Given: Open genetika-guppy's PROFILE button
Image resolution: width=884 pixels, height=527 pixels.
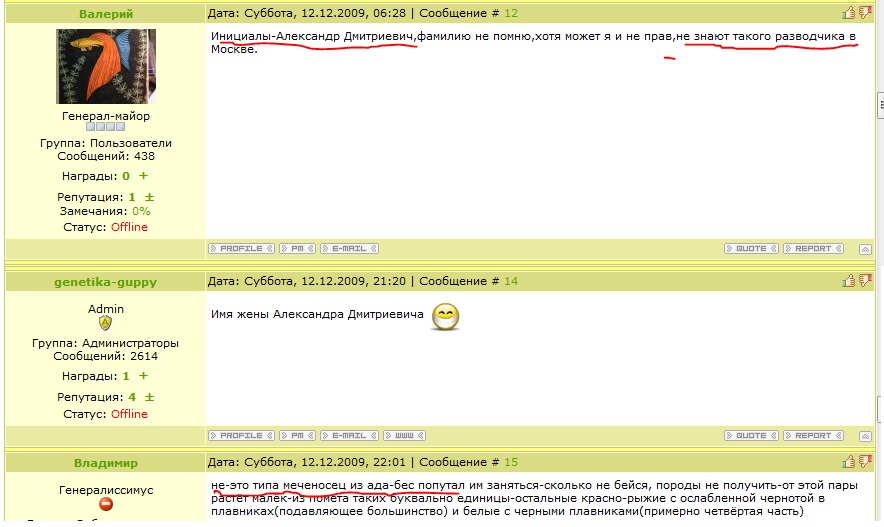Looking at the screenshot, I should [x=241, y=436].
